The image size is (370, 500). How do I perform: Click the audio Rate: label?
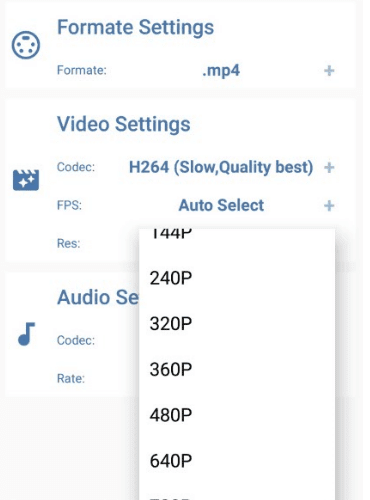click(x=71, y=378)
